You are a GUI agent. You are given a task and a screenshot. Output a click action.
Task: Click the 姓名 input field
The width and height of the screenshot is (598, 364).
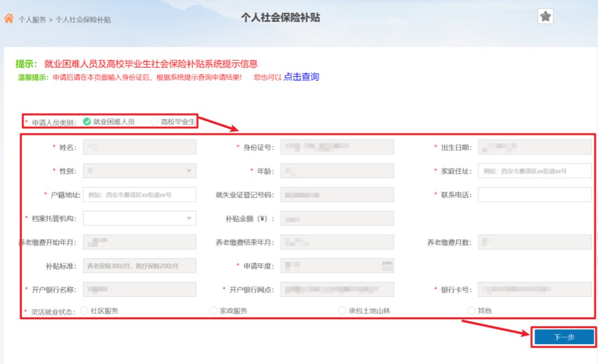tap(140, 147)
